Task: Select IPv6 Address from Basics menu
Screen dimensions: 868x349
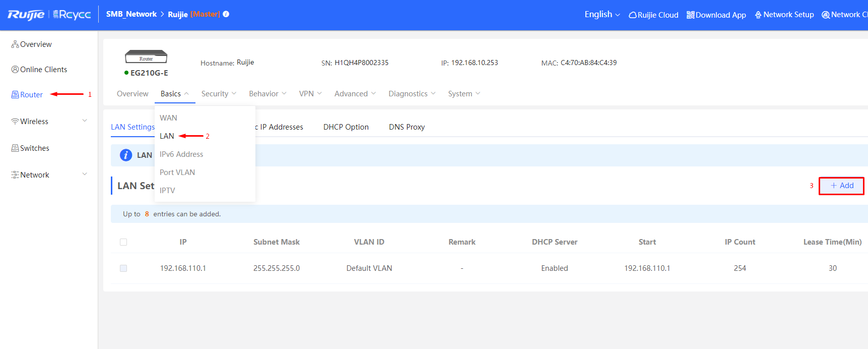Action: [x=181, y=154]
